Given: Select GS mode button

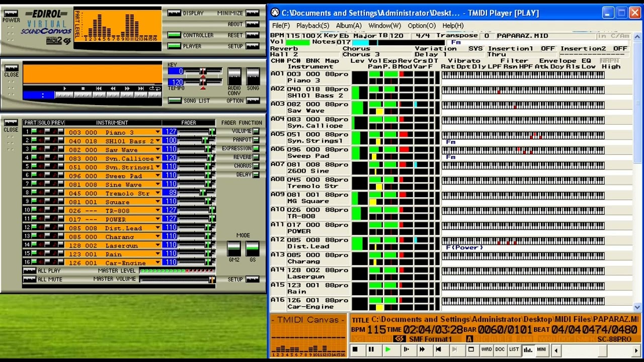Looking at the screenshot, I should click(x=253, y=248).
